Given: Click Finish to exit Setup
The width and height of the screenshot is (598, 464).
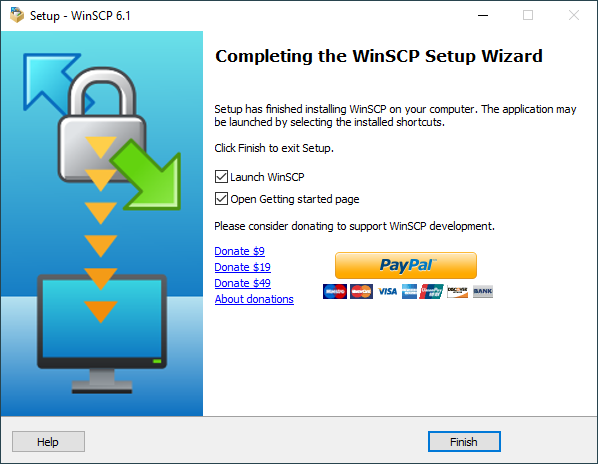Looking at the screenshot, I should 464,442.
